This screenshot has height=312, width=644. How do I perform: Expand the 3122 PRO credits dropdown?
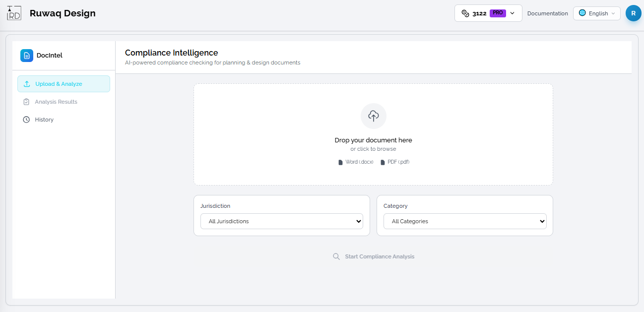(513, 13)
